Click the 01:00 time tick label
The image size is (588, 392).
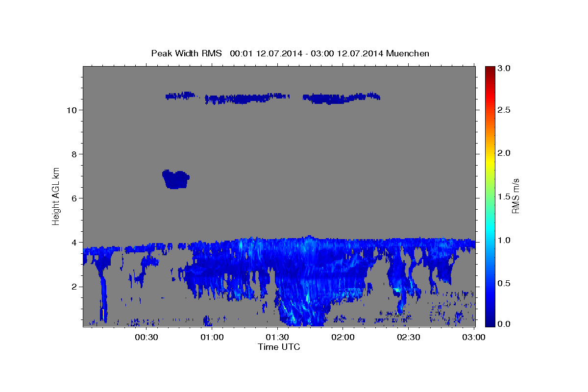[x=213, y=337]
